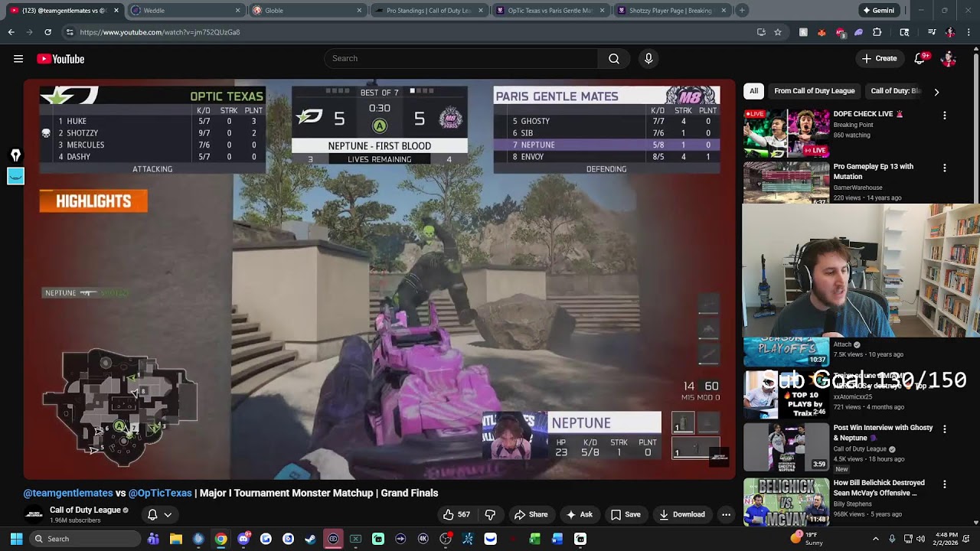980x551 pixels.
Task: Open more actions ellipsis below the video
Action: click(726, 515)
